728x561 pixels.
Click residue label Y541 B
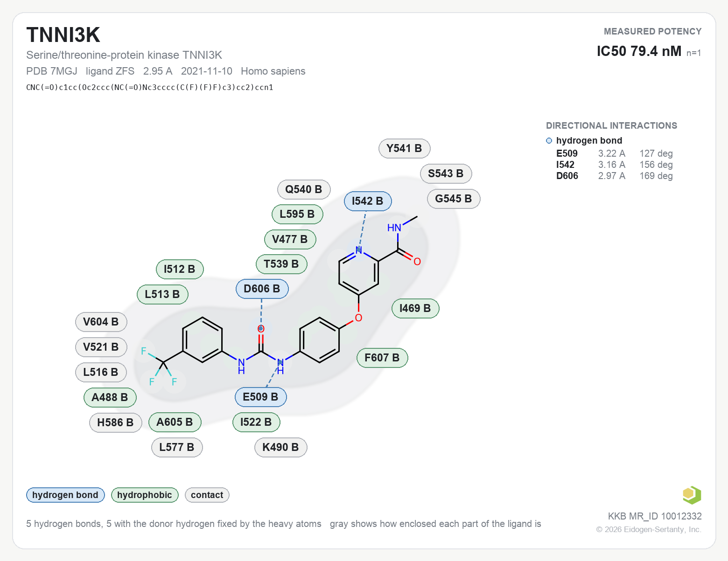pyautogui.click(x=404, y=148)
